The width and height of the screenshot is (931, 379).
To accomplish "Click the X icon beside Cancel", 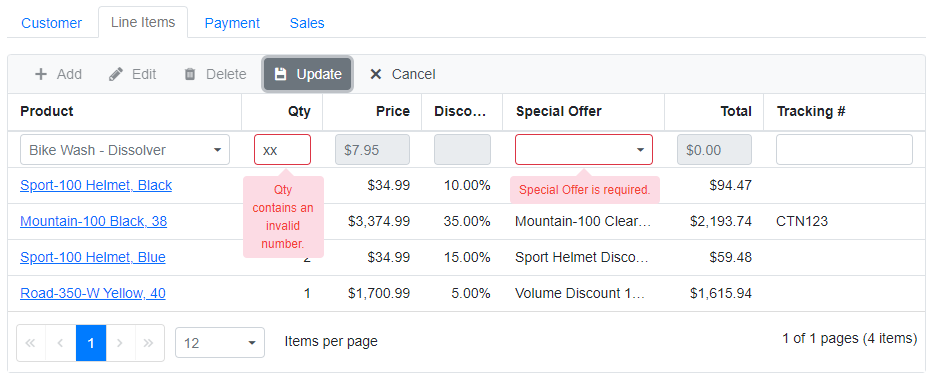I will pyautogui.click(x=375, y=74).
